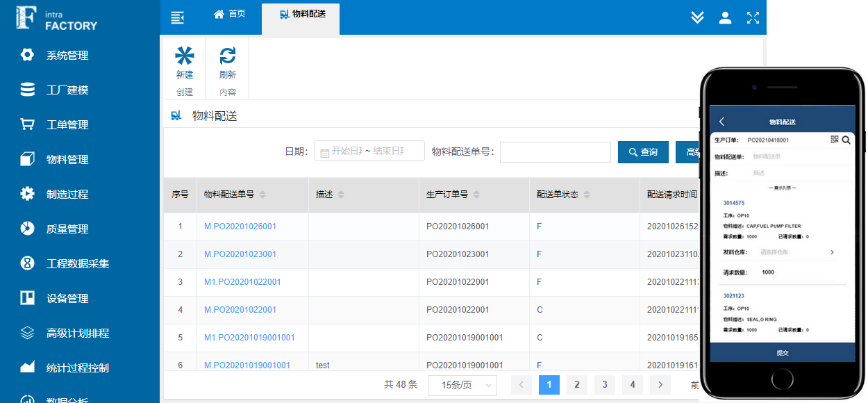
Task: Go to page 3 in pagination
Action: click(x=604, y=384)
